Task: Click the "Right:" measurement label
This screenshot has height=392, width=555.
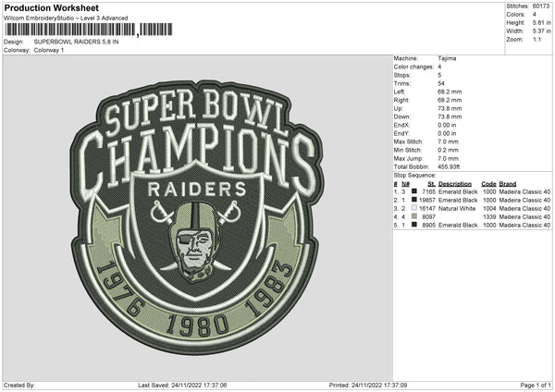Action: pos(401,100)
